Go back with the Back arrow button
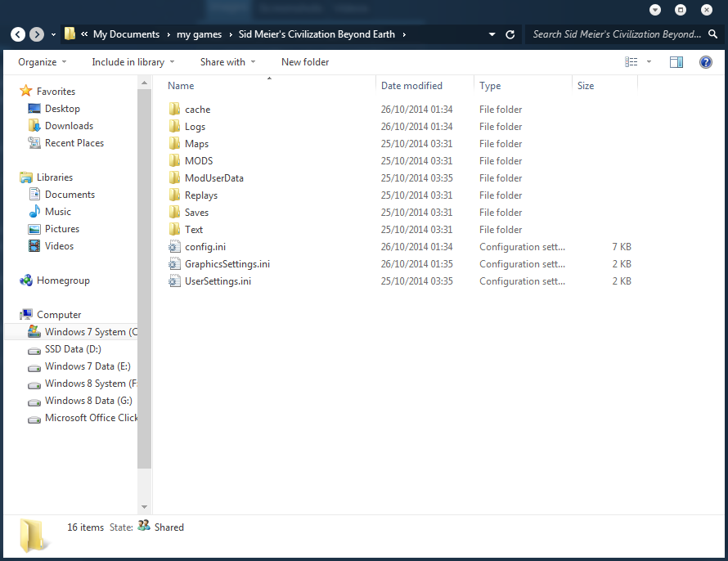The width and height of the screenshot is (728, 561). [18, 34]
